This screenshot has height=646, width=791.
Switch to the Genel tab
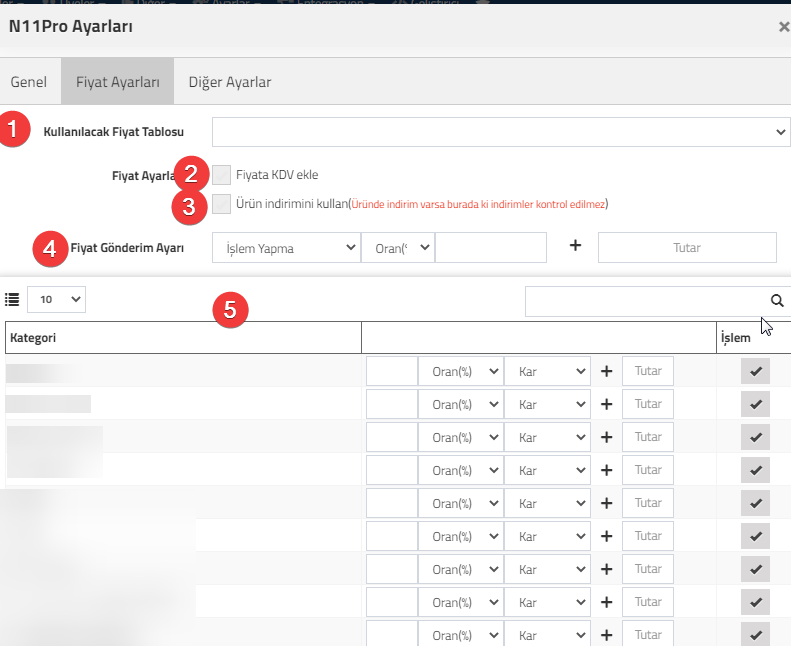tap(29, 82)
